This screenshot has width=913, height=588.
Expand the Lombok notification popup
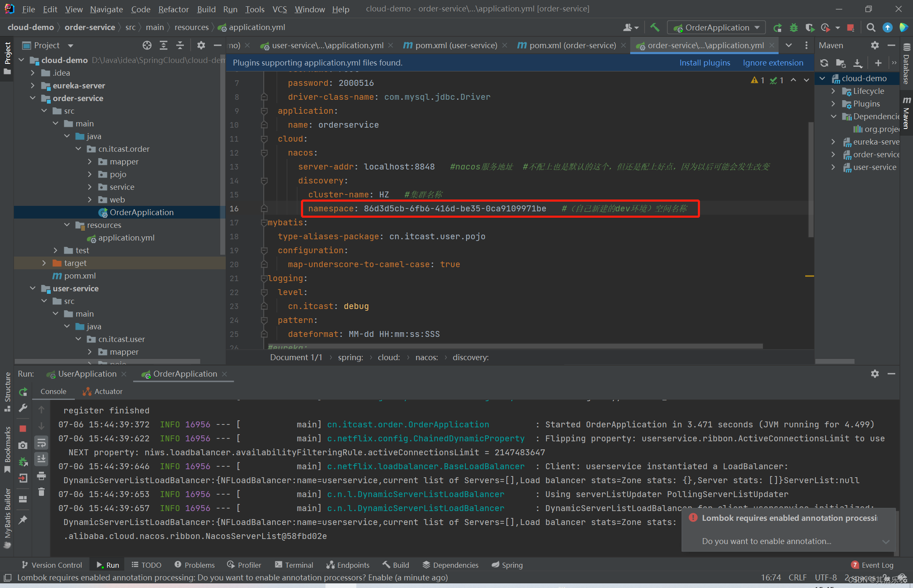click(886, 542)
